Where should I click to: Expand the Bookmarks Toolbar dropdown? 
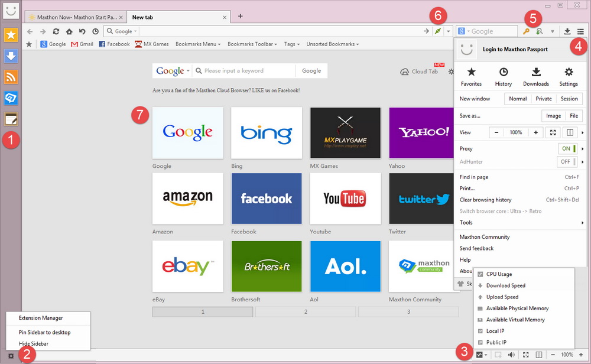[x=252, y=44]
